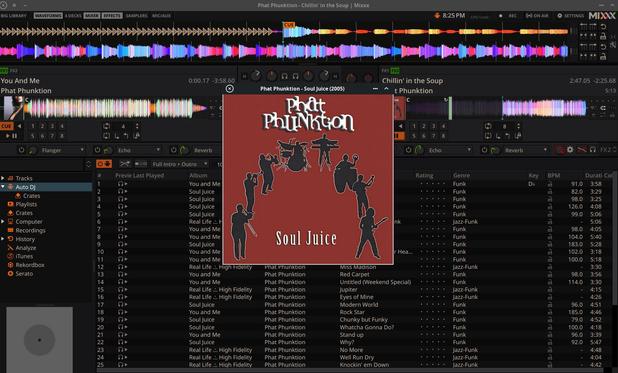This screenshot has height=373, width=618.
Task: Open the Flanger effect dropdown
Action: click(x=62, y=150)
